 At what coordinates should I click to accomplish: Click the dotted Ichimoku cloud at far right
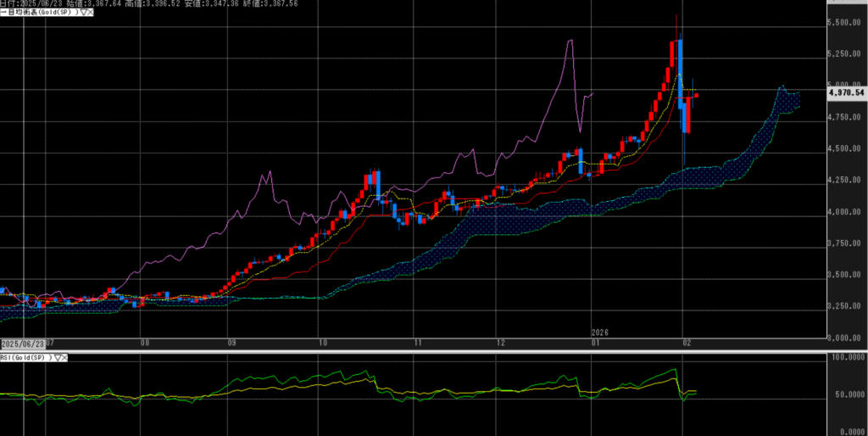click(788, 101)
